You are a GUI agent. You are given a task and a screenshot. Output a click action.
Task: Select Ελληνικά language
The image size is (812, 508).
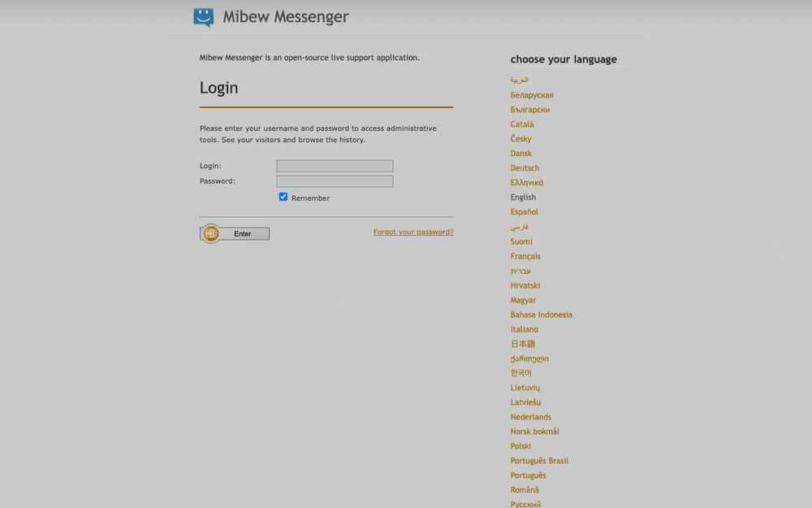pos(527,182)
